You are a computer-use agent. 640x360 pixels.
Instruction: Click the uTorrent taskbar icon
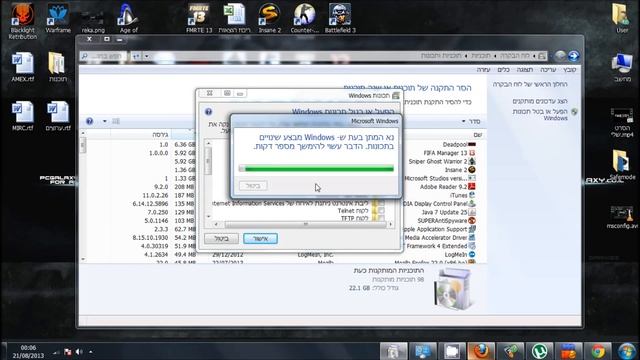[x=539, y=351]
